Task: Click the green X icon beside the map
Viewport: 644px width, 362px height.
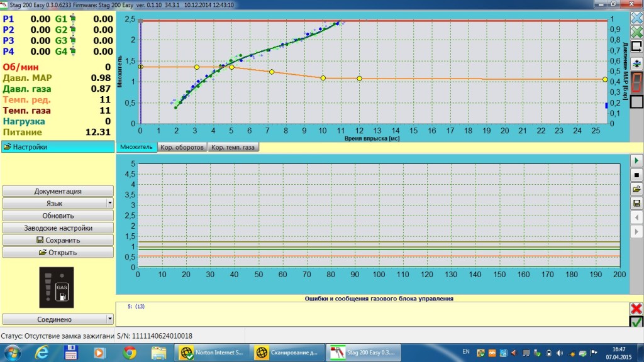Action: pos(636,33)
